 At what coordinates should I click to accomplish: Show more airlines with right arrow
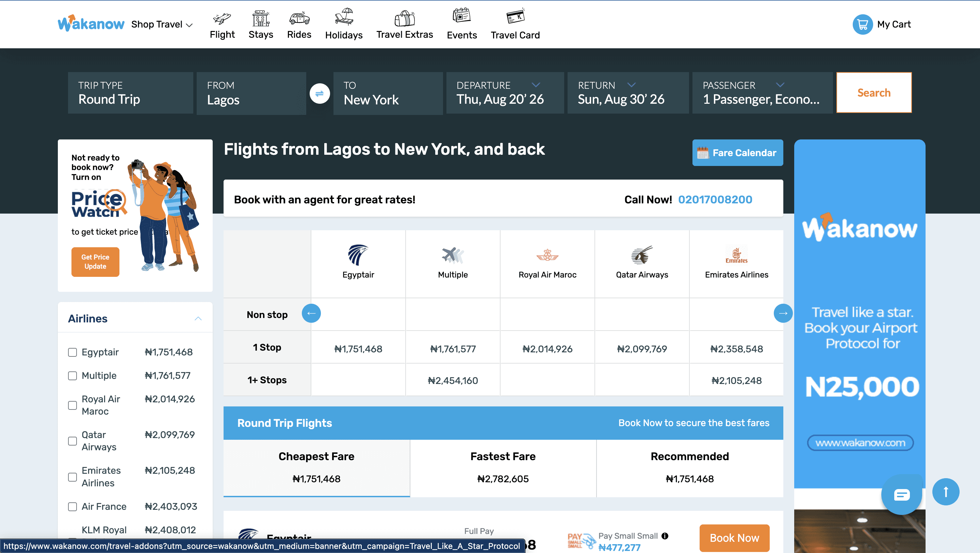coord(783,313)
